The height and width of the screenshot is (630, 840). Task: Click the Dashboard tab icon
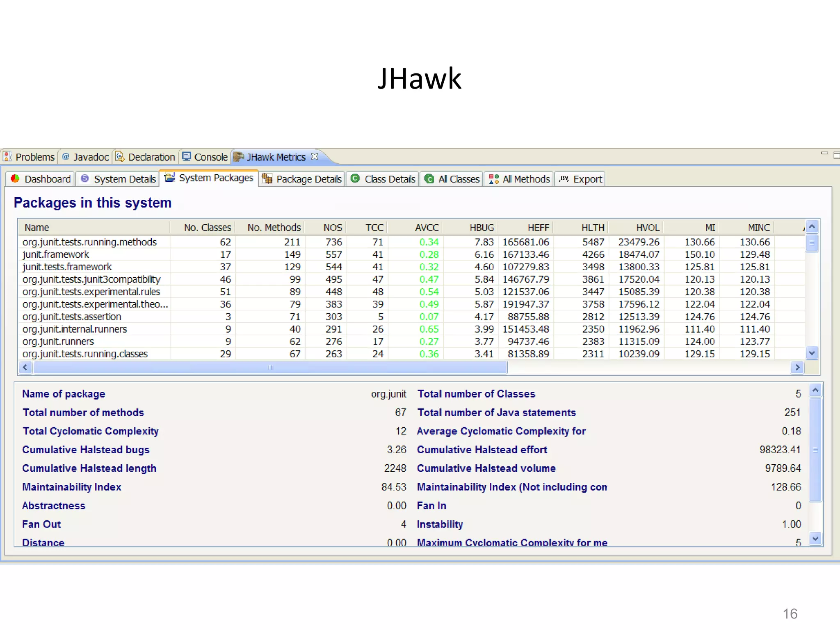click(15, 178)
